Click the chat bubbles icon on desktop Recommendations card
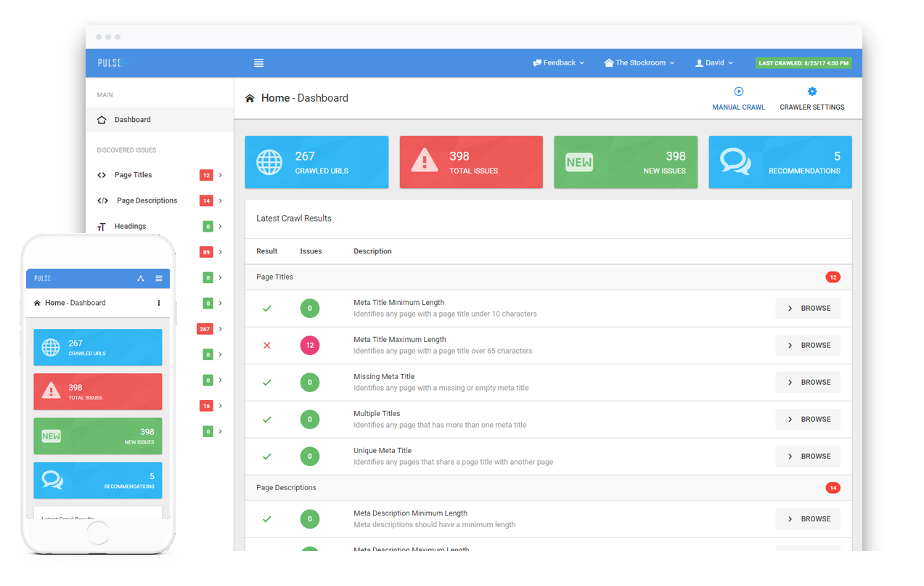This screenshot has width=924, height=586. tap(735, 162)
